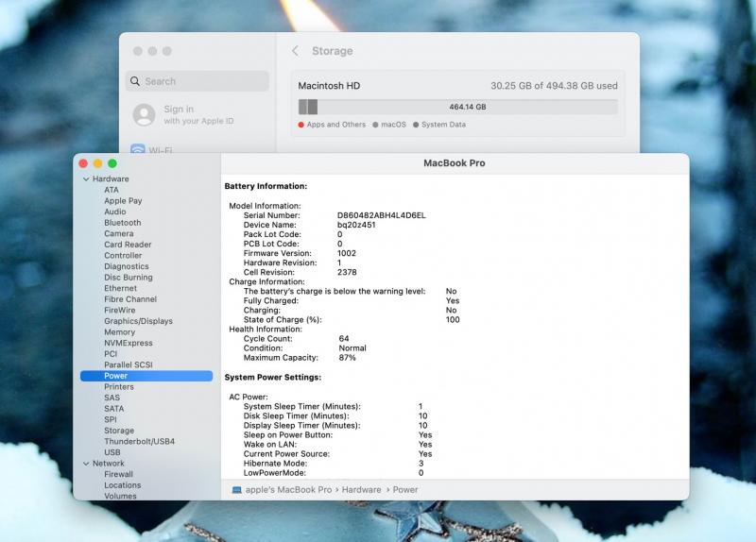Click the yellow minimize button of System Information
The height and width of the screenshot is (542, 756).
pyautogui.click(x=98, y=163)
